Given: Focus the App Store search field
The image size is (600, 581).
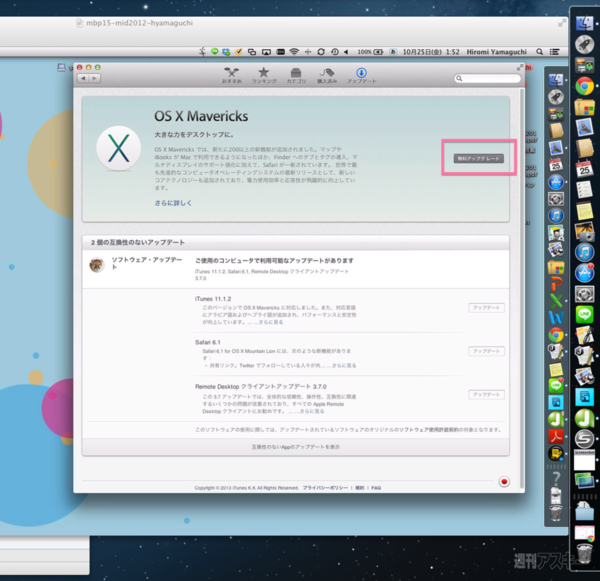Looking at the screenshot, I should pos(487,78).
